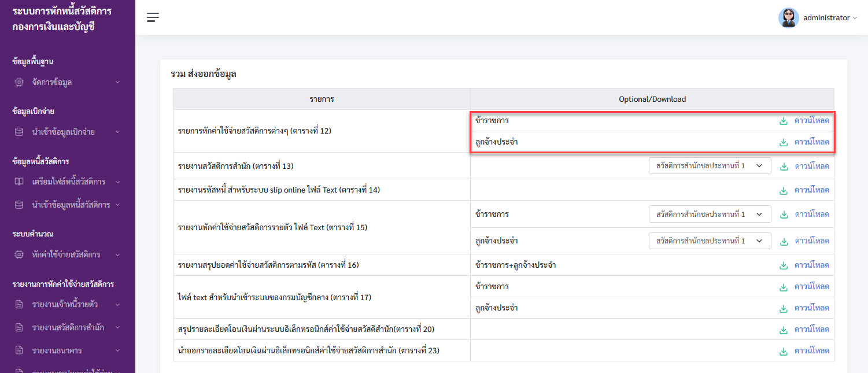868x373 pixels.
Task: Click download icon for ข้าราชการ under ตารางที่ 17
Action: tap(784, 287)
